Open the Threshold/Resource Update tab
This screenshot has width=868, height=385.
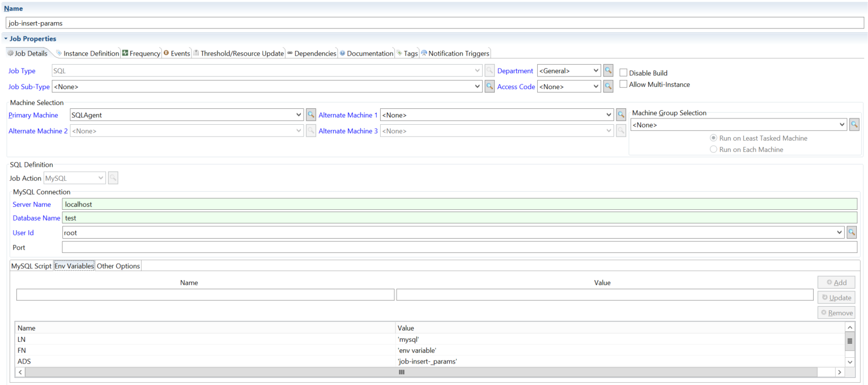pos(238,53)
